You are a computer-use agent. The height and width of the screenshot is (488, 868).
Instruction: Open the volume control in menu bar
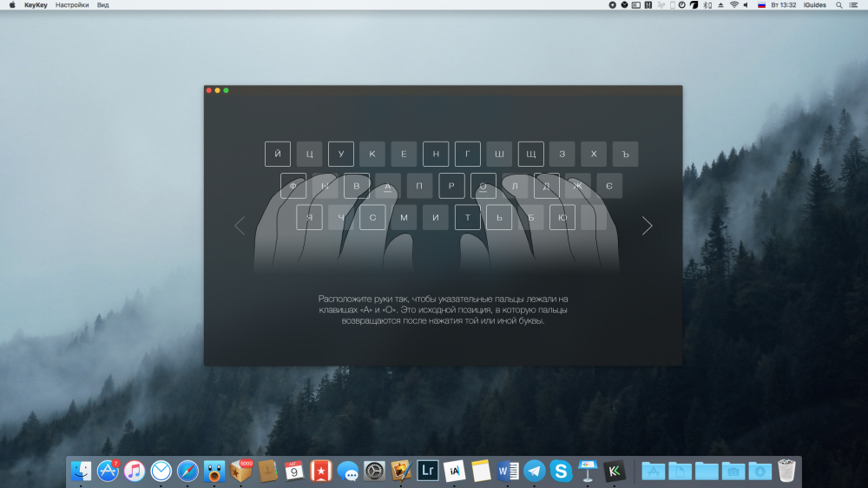pos(747,5)
